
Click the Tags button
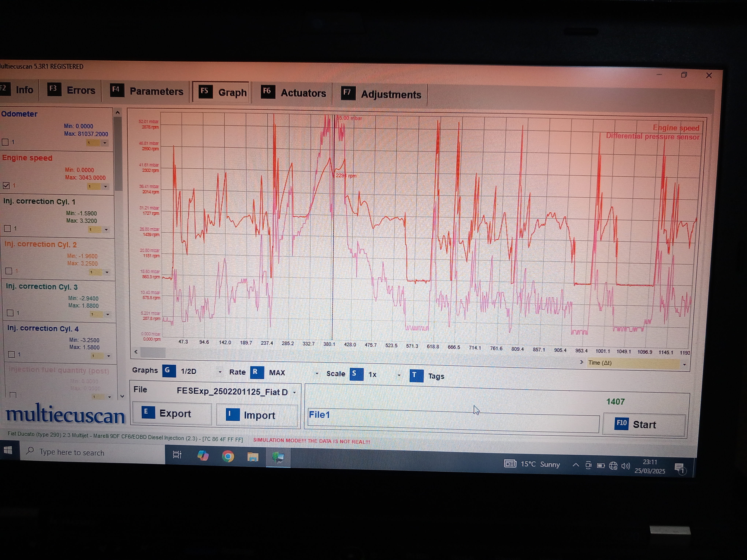[427, 376]
